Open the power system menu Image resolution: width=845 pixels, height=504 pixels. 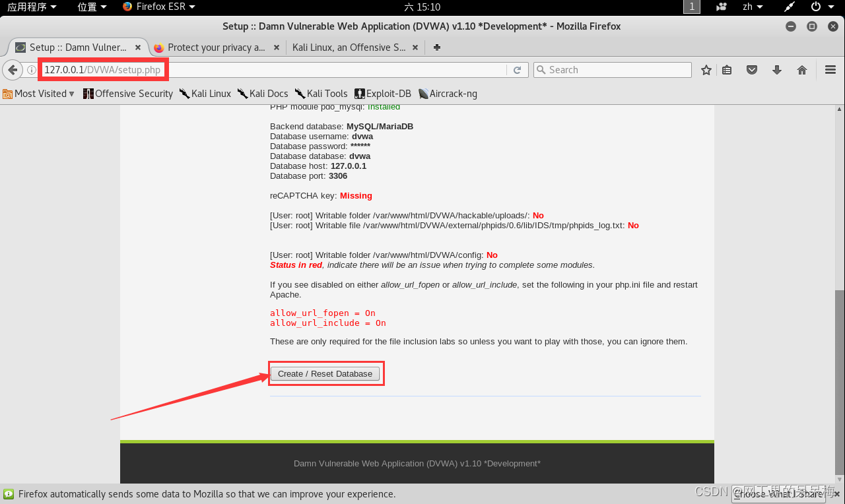[821, 7]
